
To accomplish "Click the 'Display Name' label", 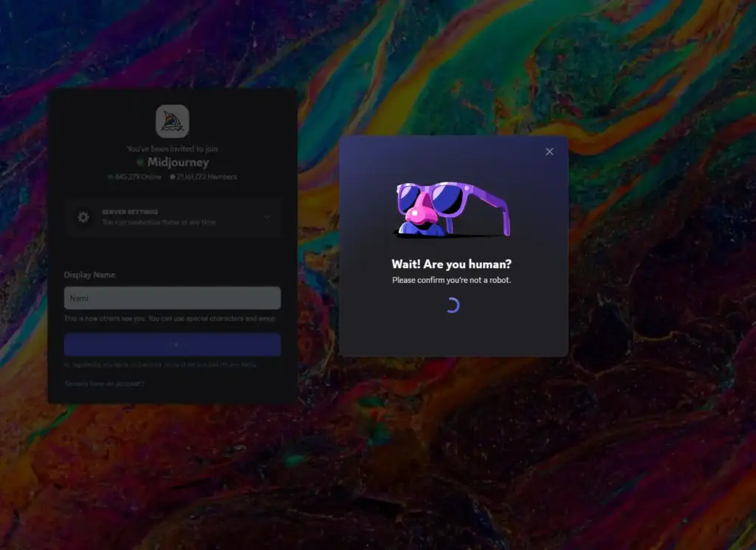I will pos(89,275).
